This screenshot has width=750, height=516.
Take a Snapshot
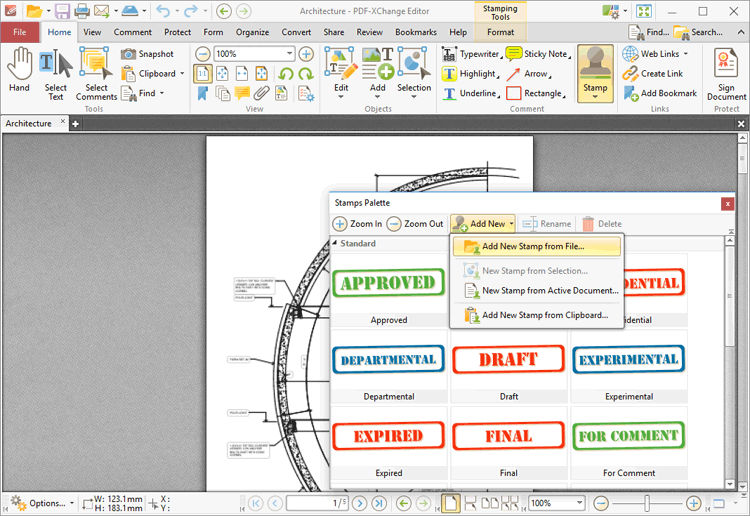pos(147,54)
